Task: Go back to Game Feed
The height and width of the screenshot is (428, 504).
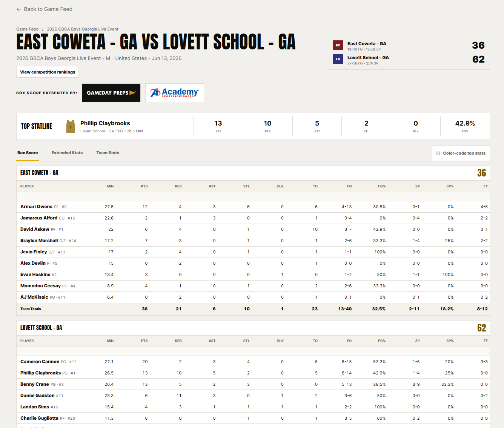Action: [45, 9]
